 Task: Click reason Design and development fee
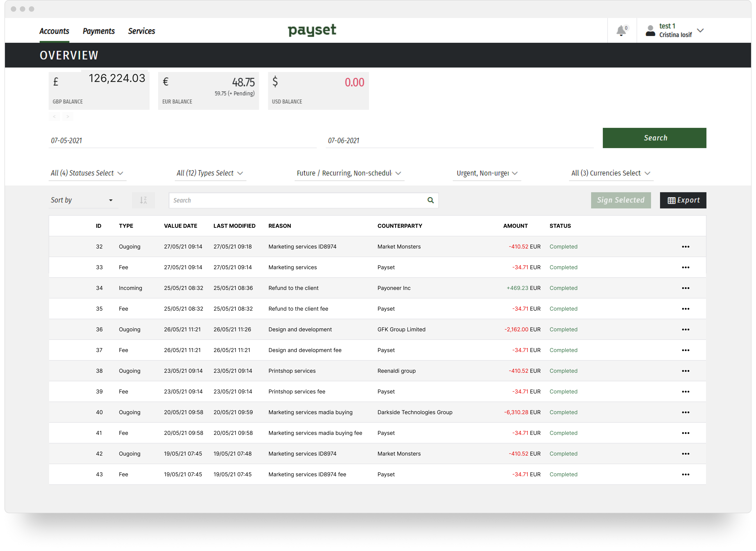coord(305,350)
